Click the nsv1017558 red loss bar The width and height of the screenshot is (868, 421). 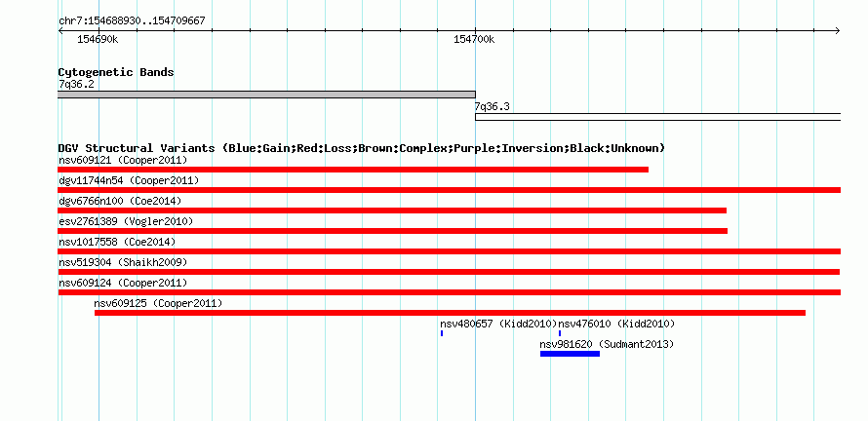click(449, 251)
